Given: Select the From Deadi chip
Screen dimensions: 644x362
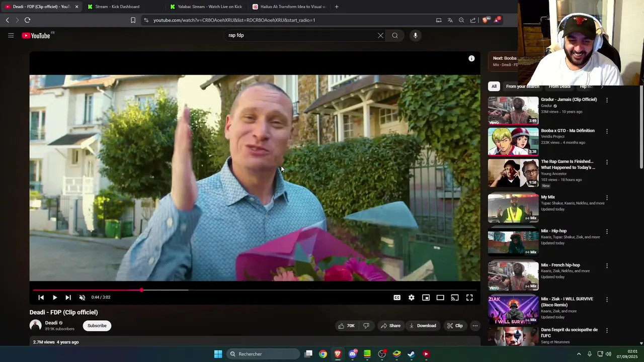Looking at the screenshot, I should tap(559, 86).
